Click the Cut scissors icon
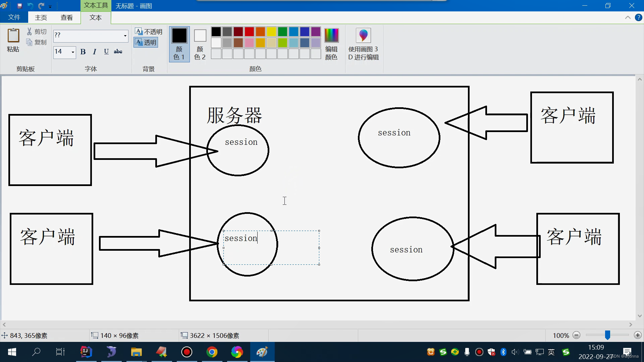 30,32
